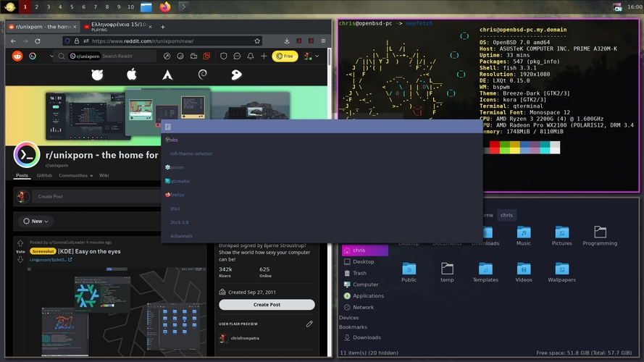The height and width of the screenshot is (362, 644).
Task: Expand the Communities dropdown
Action: [x=75, y=175]
